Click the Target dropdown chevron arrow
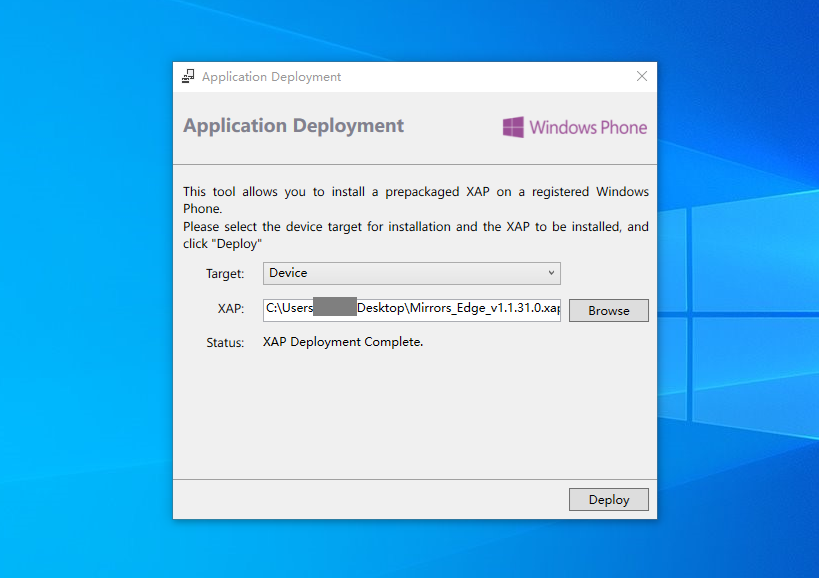Screen dimensions: 819x578 (551, 273)
